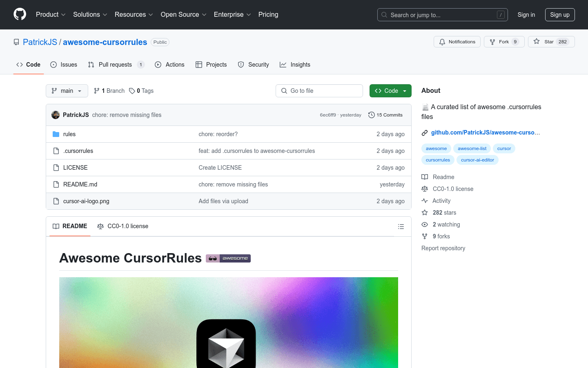This screenshot has height=368, width=588.
Task: Switch to the Actions tab
Action: (x=170, y=65)
